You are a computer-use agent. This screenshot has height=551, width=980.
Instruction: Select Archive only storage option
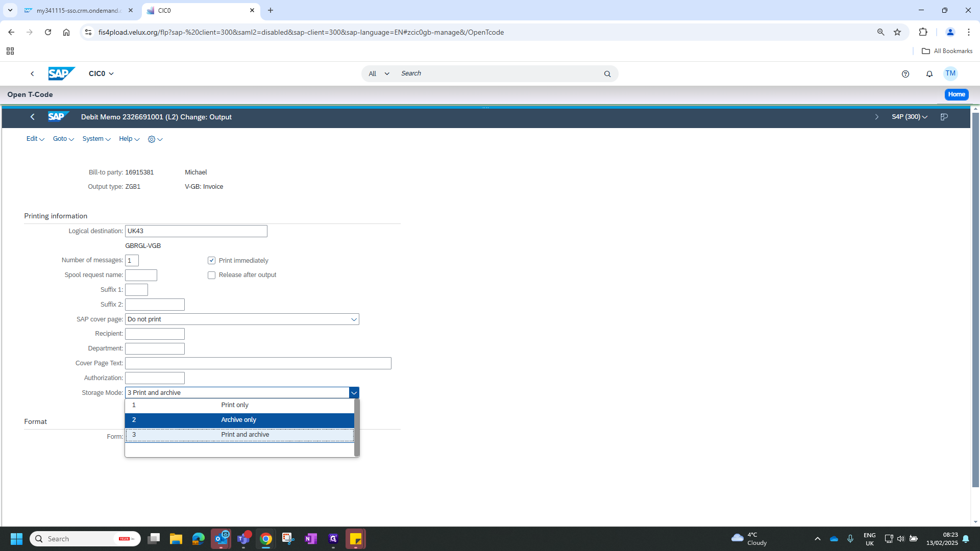pos(239,420)
